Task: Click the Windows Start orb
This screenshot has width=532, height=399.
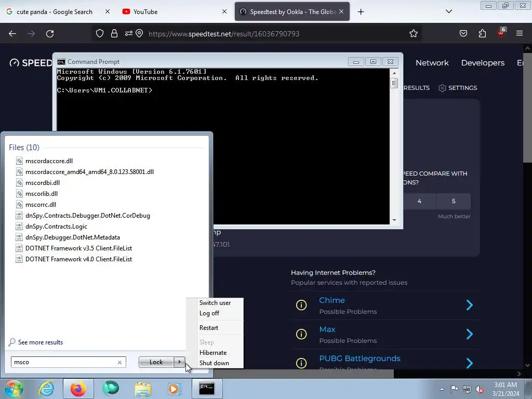Action: [14, 389]
